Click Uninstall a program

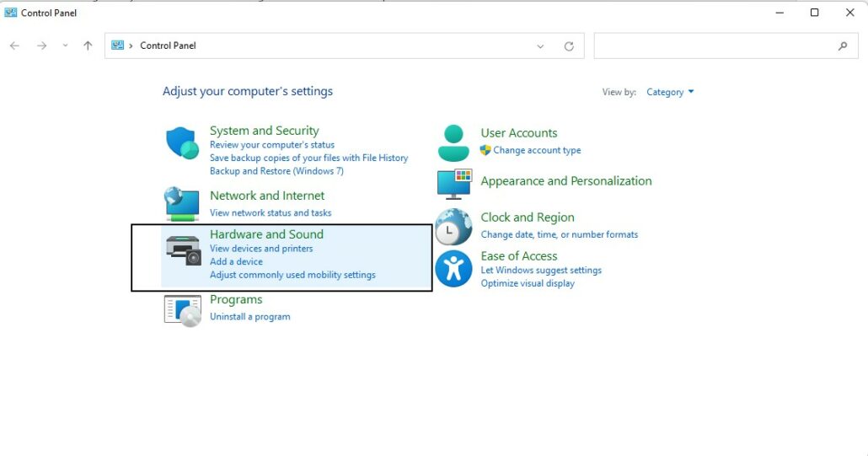(249, 317)
